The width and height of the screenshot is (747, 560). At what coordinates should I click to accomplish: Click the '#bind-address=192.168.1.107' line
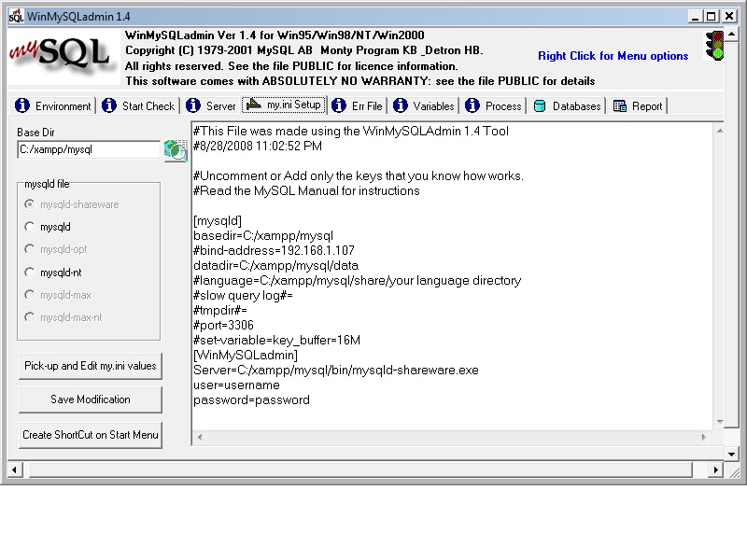tap(274, 250)
